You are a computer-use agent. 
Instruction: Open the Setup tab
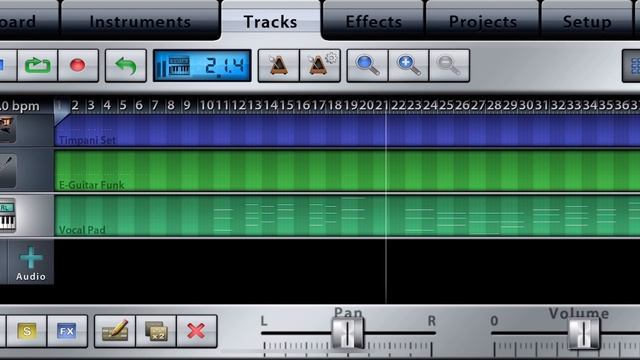587,20
